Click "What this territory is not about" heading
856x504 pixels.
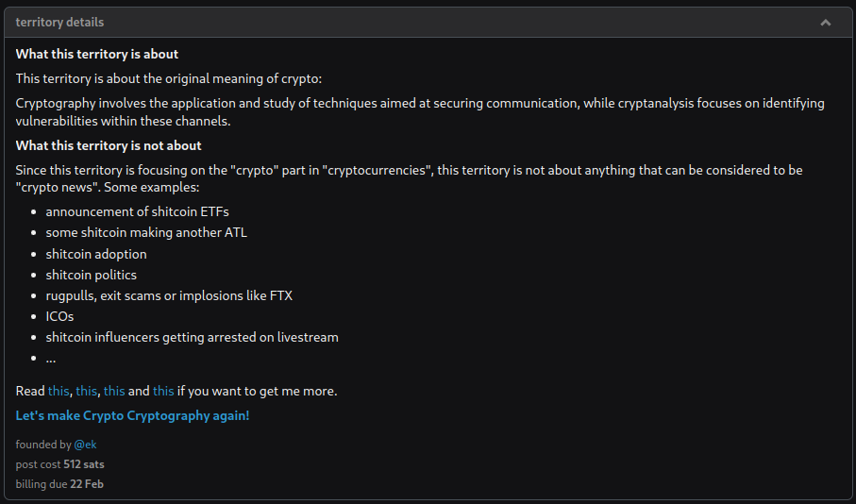[109, 145]
